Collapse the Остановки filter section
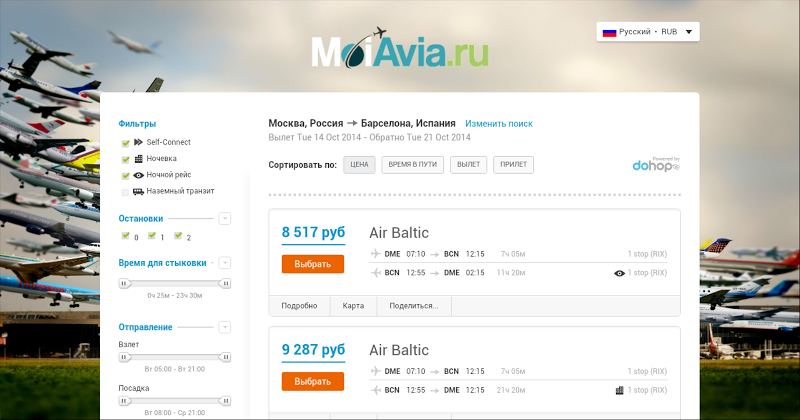The height and width of the screenshot is (420, 800). 225,218
